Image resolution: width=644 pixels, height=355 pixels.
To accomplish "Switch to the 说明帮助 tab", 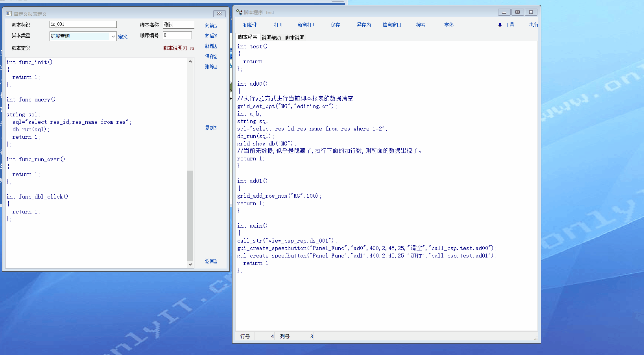I will [271, 38].
